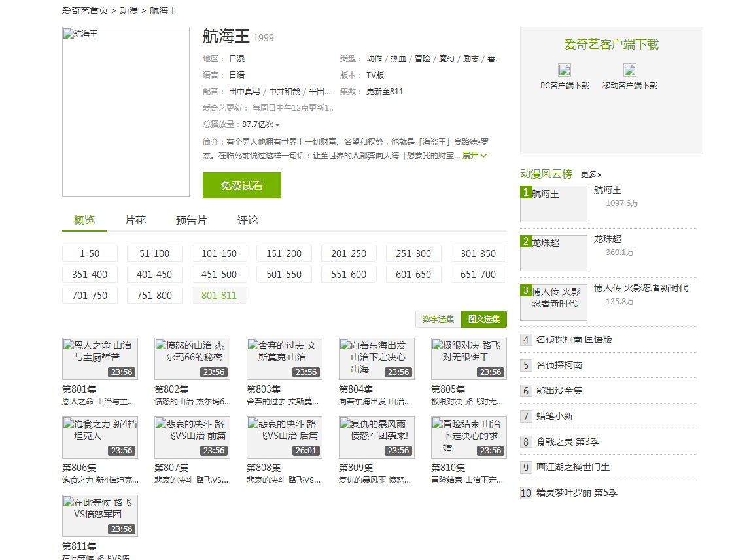Select episode range 601-650
732x560 pixels.
413,274
